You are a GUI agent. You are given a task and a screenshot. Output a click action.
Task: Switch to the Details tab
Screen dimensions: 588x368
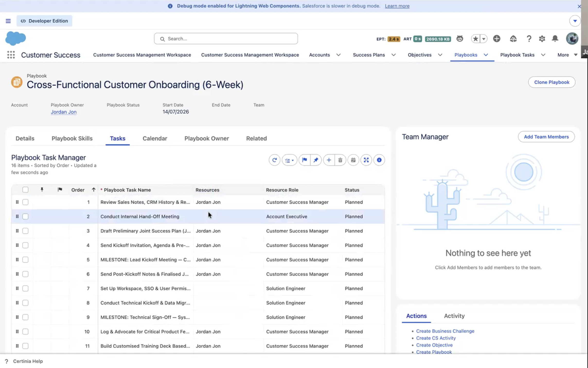click(25, 138)
